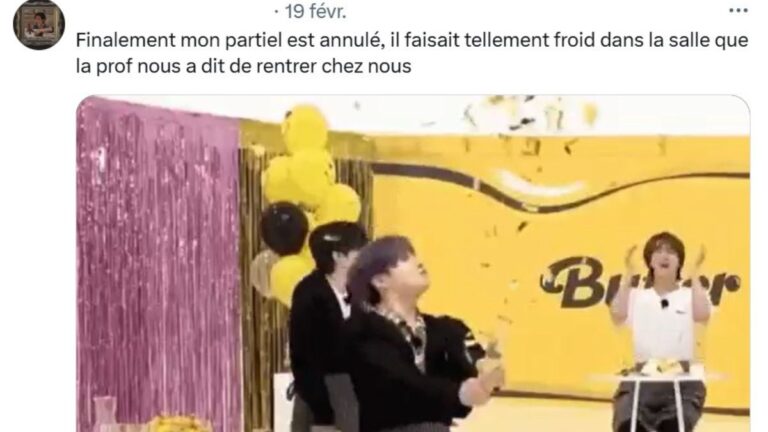The image size is (768, 432).
Task: Click the person wearing the white sleeveless top
Action: coord(660,313)
